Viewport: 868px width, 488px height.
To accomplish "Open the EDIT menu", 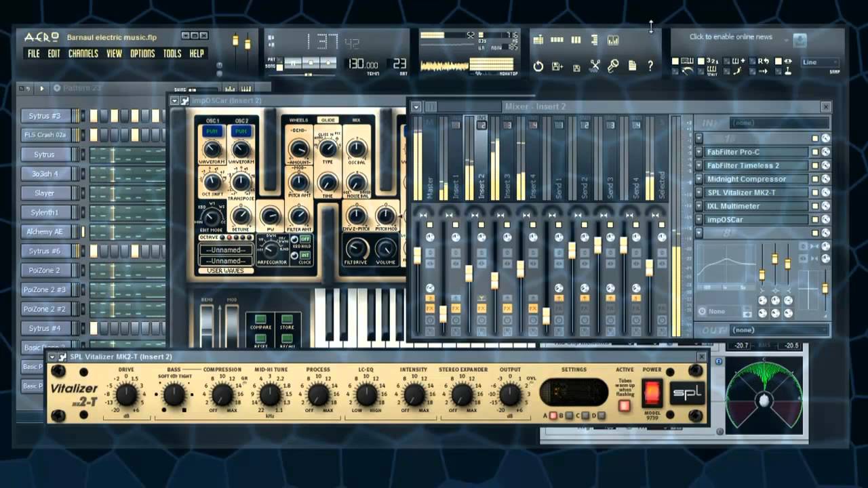I will (54, 54).
